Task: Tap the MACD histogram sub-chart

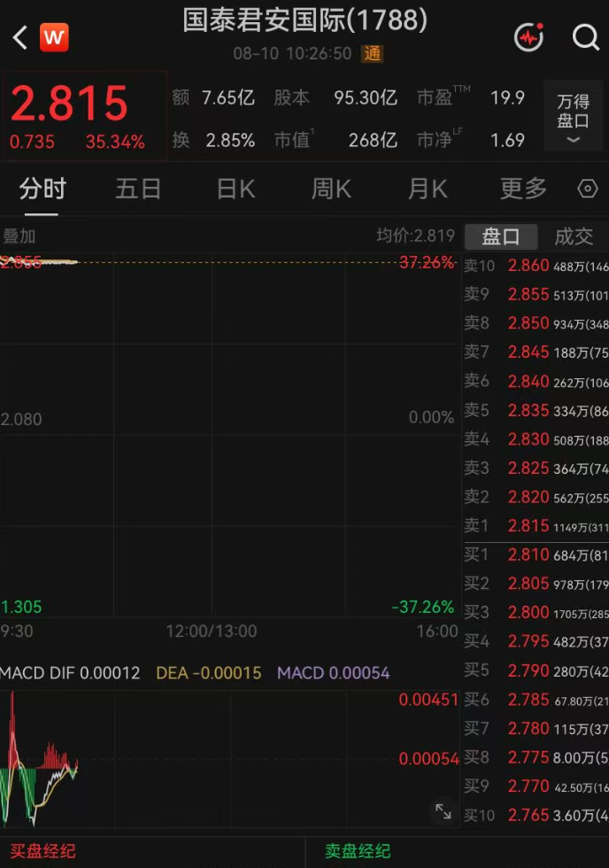Action: pos(229,758)
